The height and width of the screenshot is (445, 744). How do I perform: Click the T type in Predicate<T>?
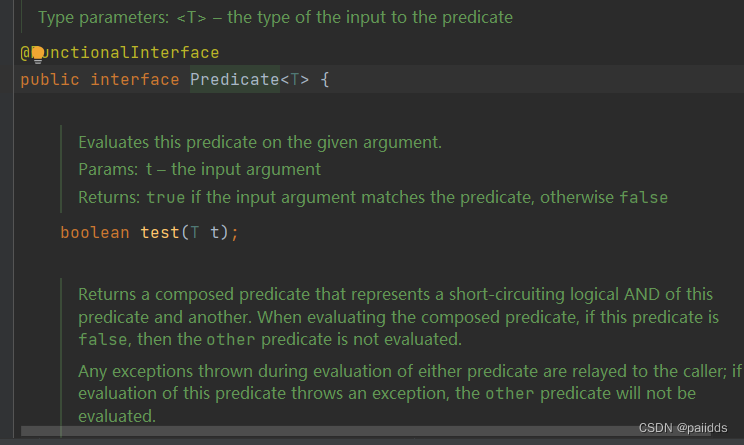pyautogui.click(x=294, y=79)
